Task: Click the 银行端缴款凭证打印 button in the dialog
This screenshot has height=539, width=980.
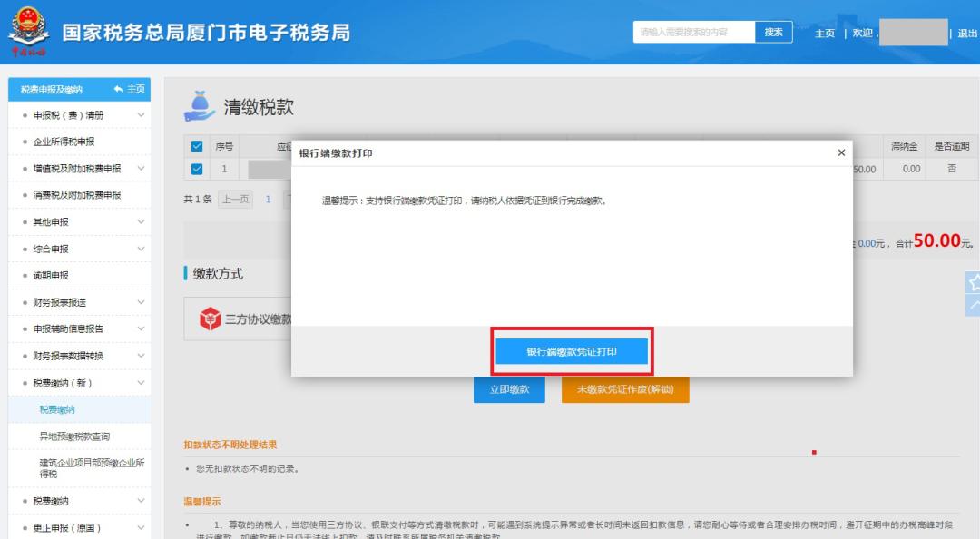Action: (x=571, y=353)
